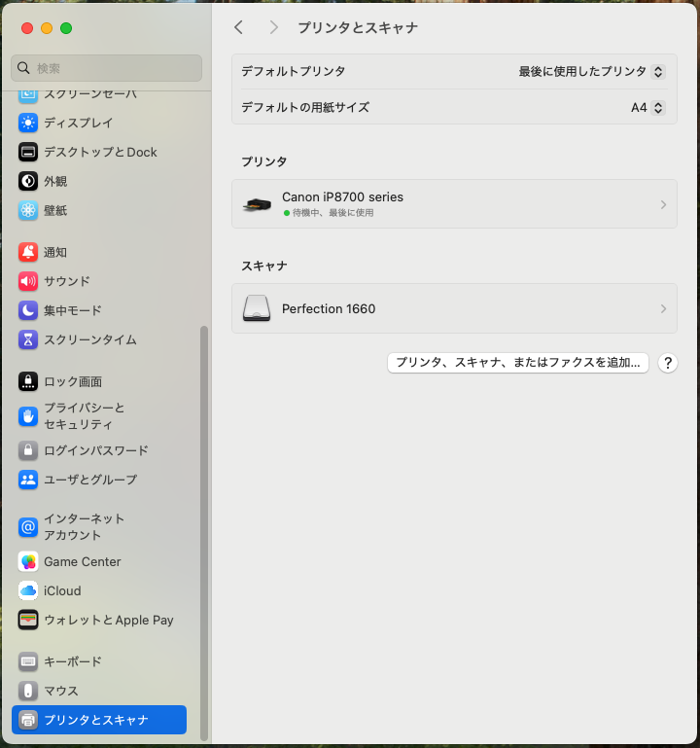Select iCloud label in sidebar
Viewport: 700px width, 748px height.
(x=62, y=590)
